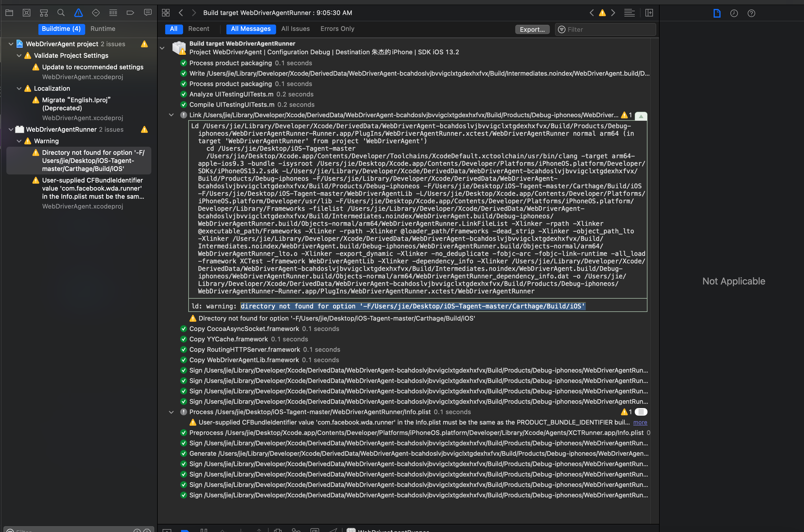Collapse the Link step transcript output

(x=171, y=115)
